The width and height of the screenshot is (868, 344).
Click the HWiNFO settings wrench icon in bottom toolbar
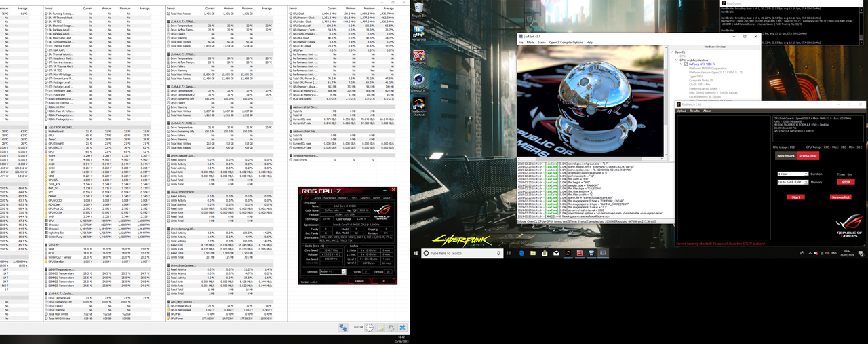391,328
